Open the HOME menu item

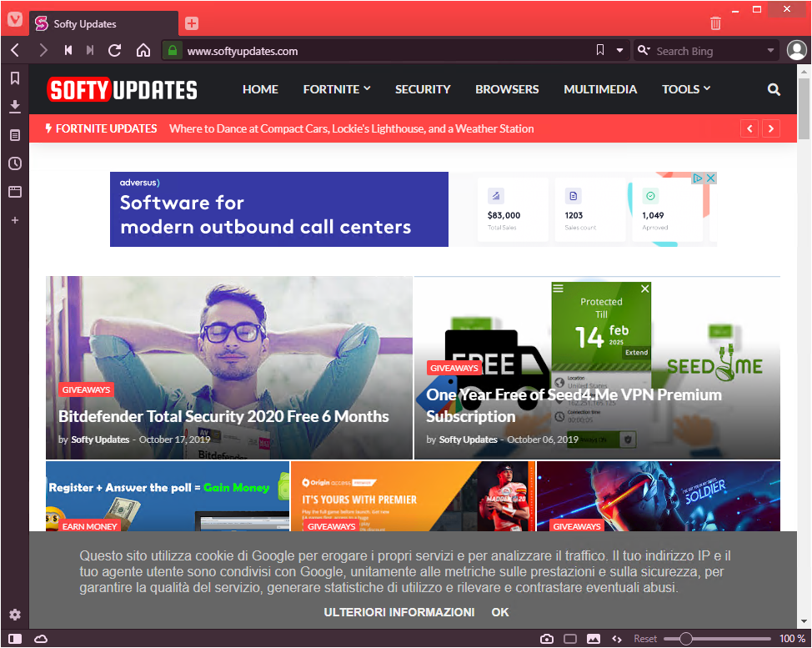click(x=260, y=89)
